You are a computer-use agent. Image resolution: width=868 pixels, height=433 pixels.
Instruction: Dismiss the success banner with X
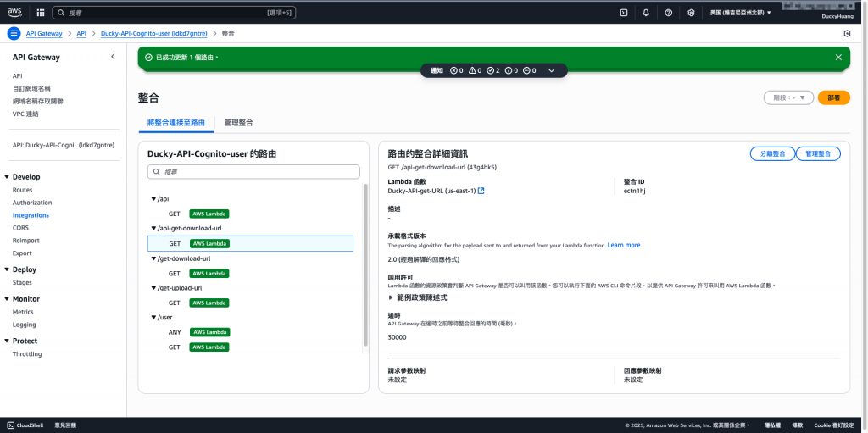point(838,57)
